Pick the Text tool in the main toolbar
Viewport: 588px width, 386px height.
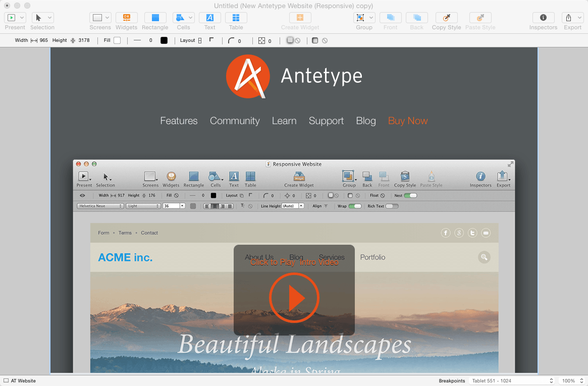coord(209,18)
